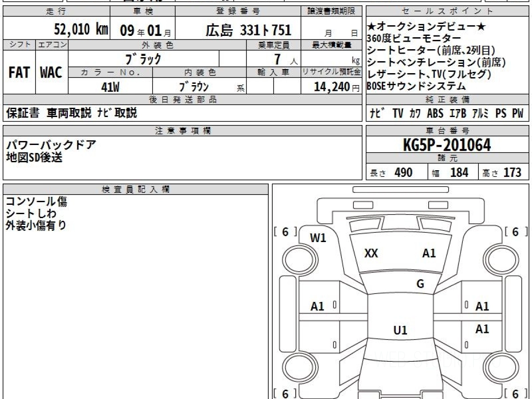The width and height of the screenshot is (532, 399).
Task: Click the length value 490
Action: tap(403, 172)
